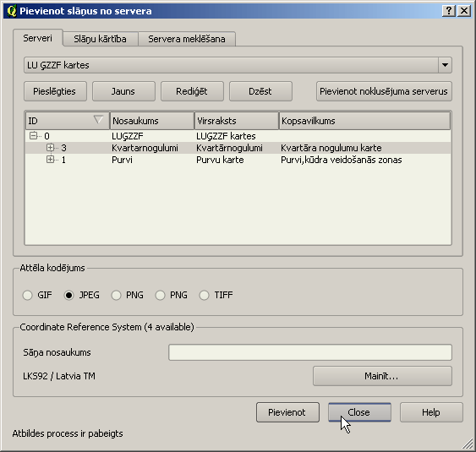The width and height of the screenshot is (476, 452).
Task: Open the Servera meklēšana tab
Action: [187, 39]
